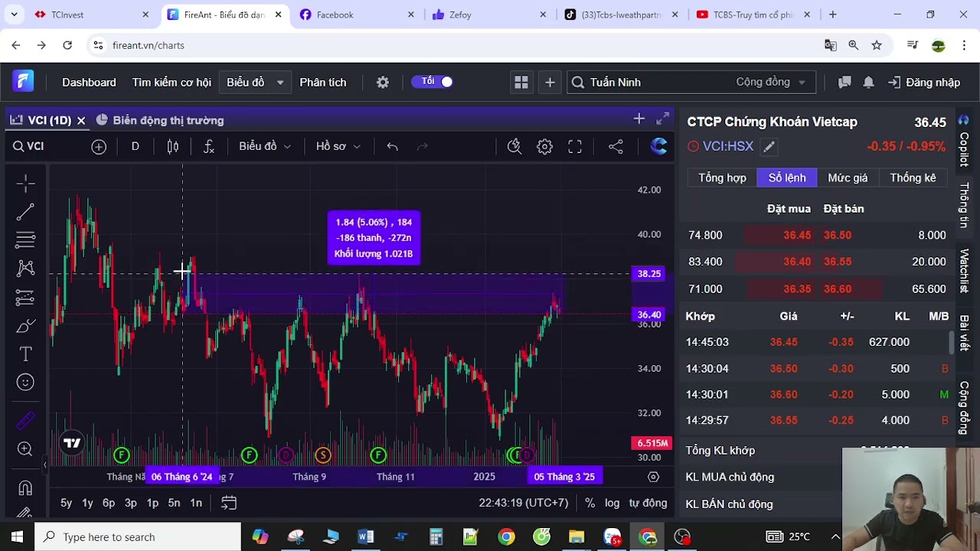Open the forecast and measurement tools

pyautogui.click(x=25, y=297)
